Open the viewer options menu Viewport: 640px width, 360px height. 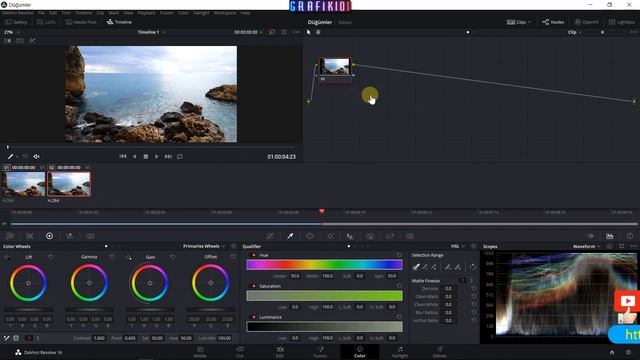pyautogui.click(x=296, y=32)
